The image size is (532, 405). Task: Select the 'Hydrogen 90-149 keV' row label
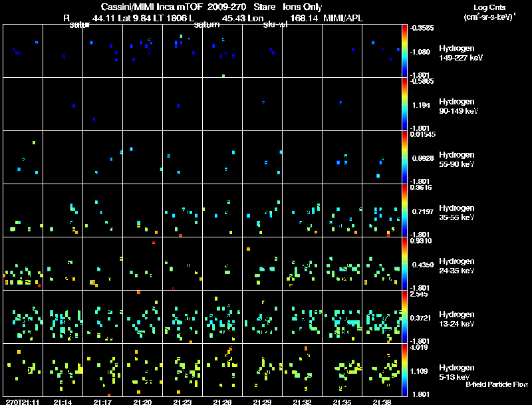(x=458, y=106)
